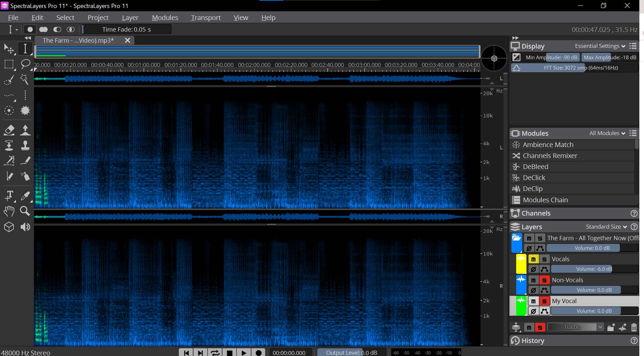
Task: Mute the My Vocal layer
Action: pos(533,301)
